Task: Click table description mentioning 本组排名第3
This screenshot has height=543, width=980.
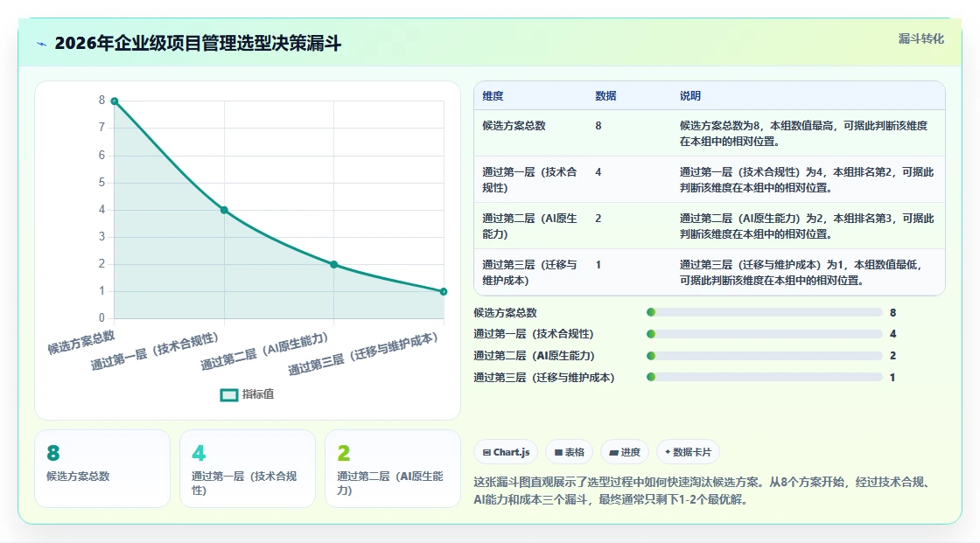Action: [807, 226]
